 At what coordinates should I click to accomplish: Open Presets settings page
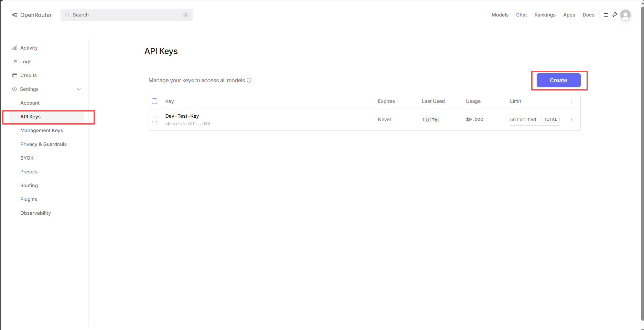tap(29, 172)
